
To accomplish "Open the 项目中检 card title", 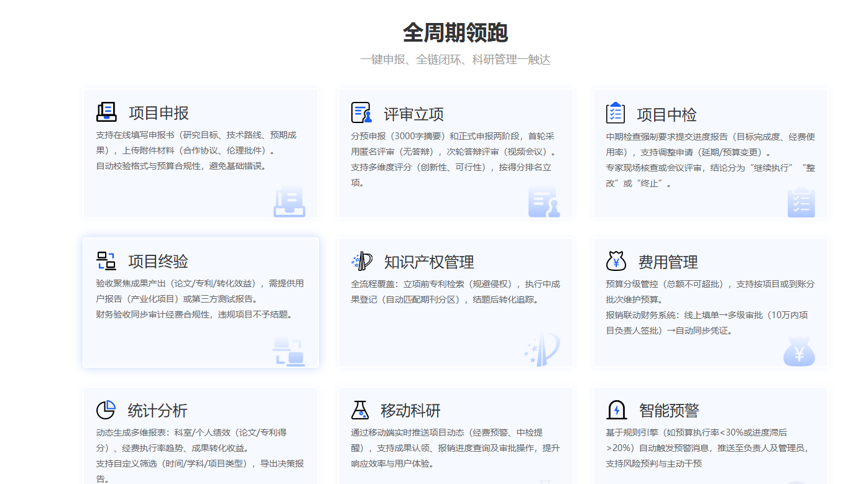I will [667, 115].
